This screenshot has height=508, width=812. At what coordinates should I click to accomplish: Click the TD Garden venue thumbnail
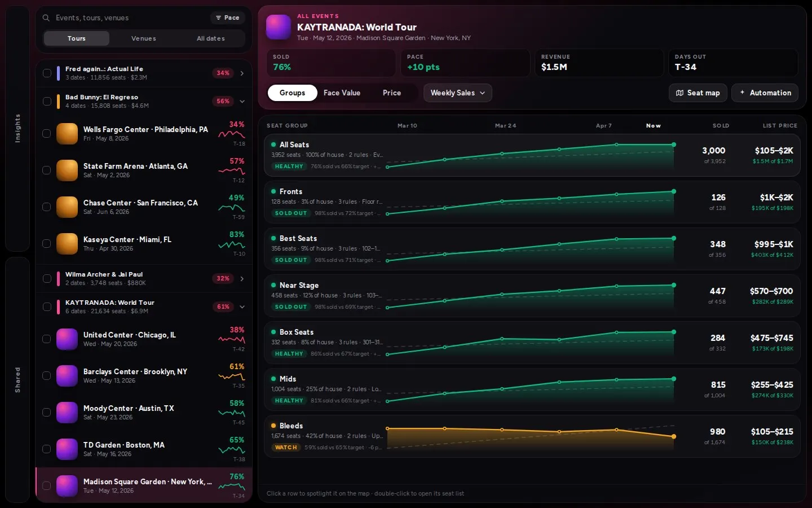pyautogui.click(x=67, y=449)
